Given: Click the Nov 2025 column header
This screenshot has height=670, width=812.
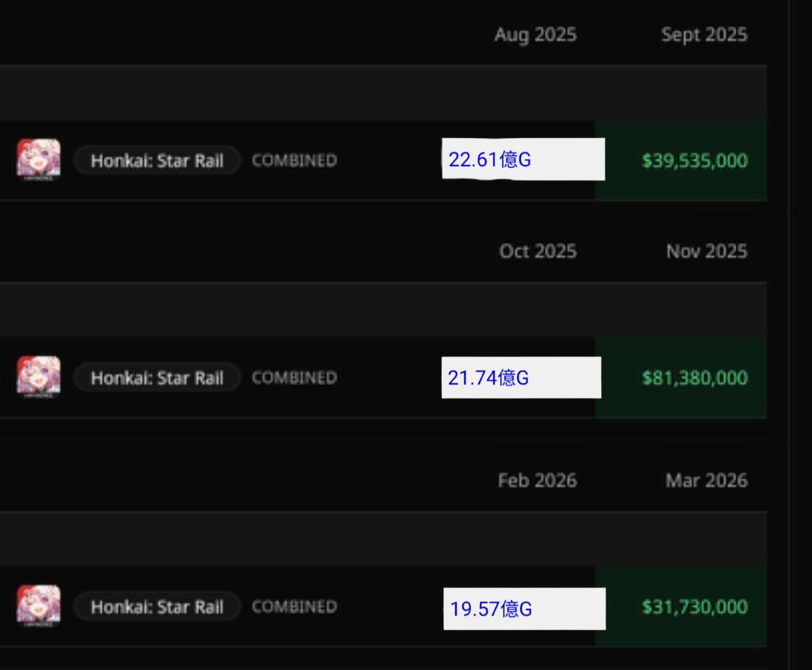Looking at the screenshot, I should click(x=707, y=251).
